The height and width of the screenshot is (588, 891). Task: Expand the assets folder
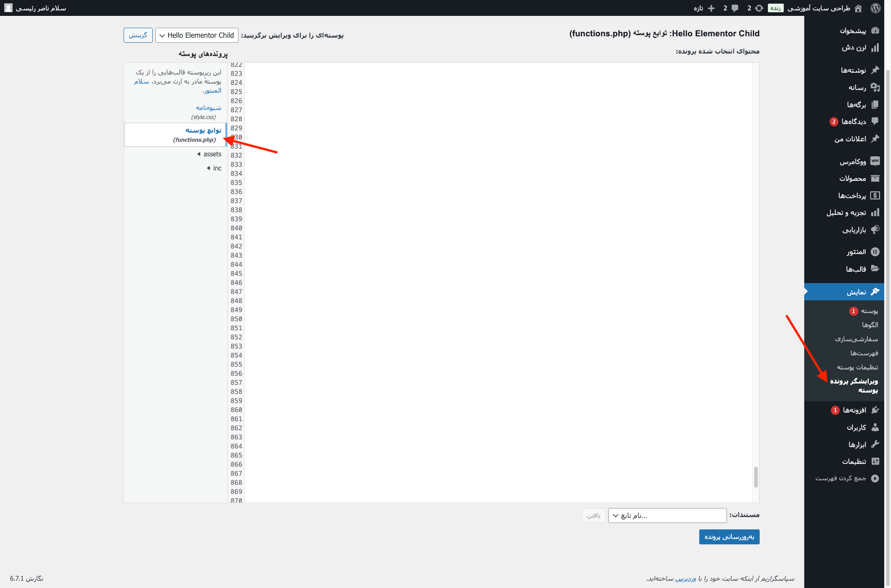tap(210, 154)
